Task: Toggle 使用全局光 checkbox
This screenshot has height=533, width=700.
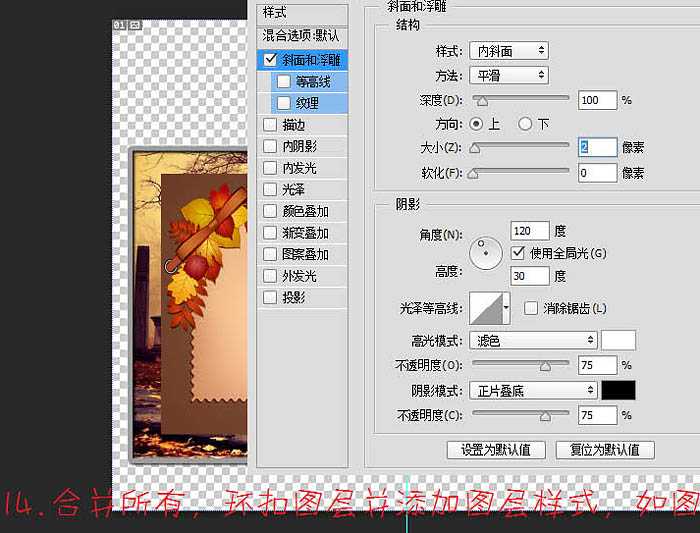Action: [x=517, y=253]
